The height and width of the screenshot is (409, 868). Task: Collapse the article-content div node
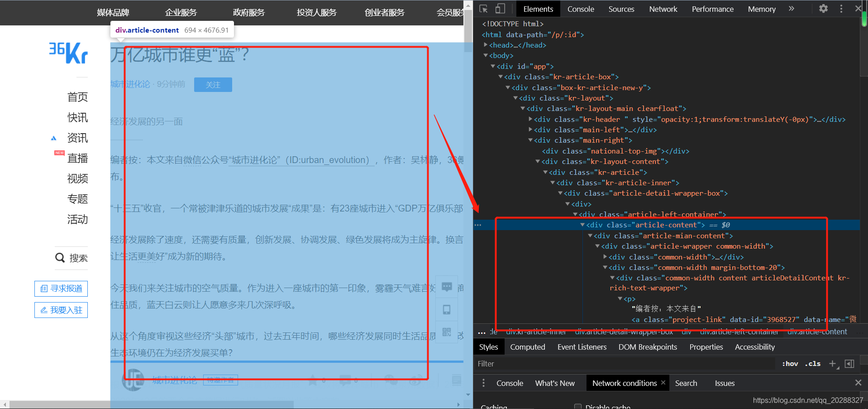pyautogui.click(x=582, y=225)
